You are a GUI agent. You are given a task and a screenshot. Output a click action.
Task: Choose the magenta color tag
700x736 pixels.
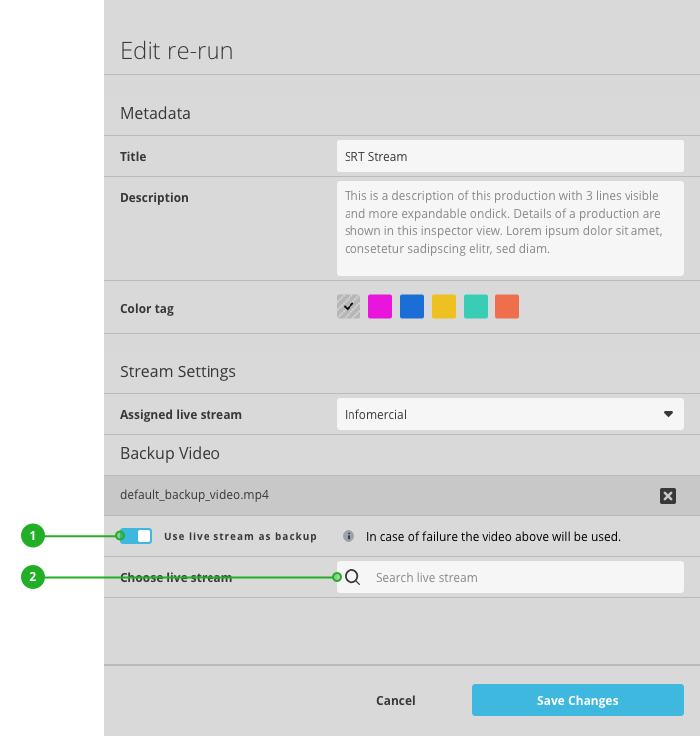(x=380, y=307)
